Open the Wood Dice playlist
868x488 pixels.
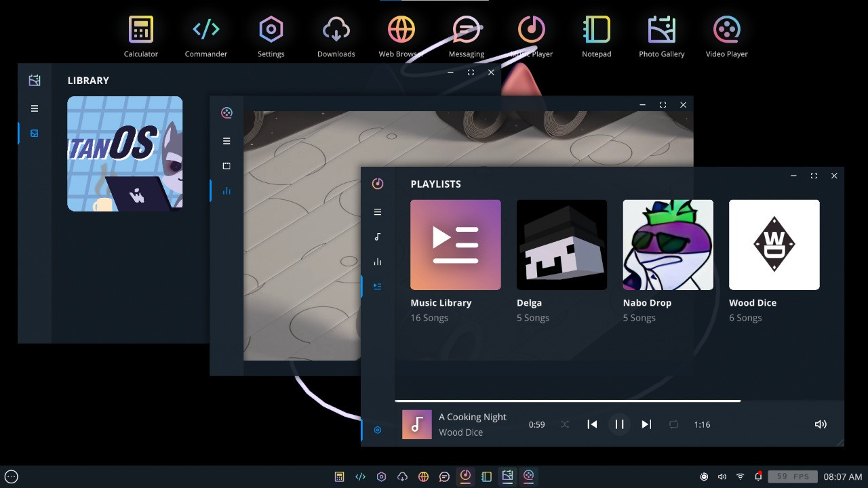point(774,245)
